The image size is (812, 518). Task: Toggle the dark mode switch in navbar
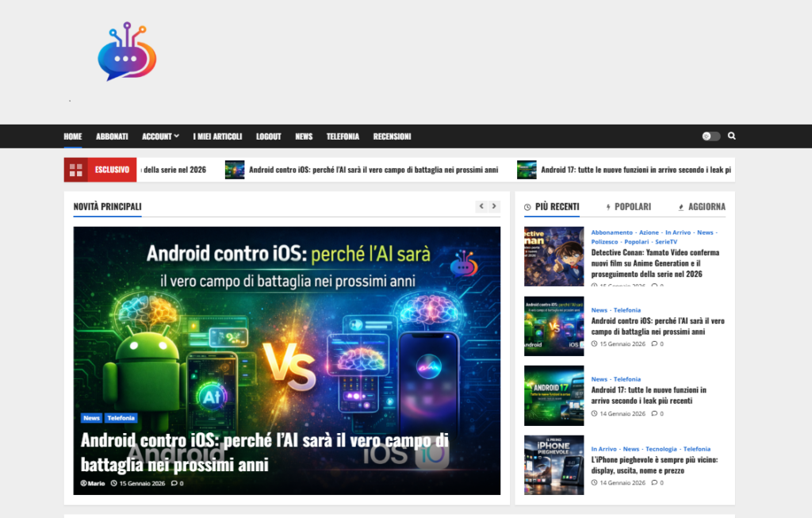click(x=710, y=136)
